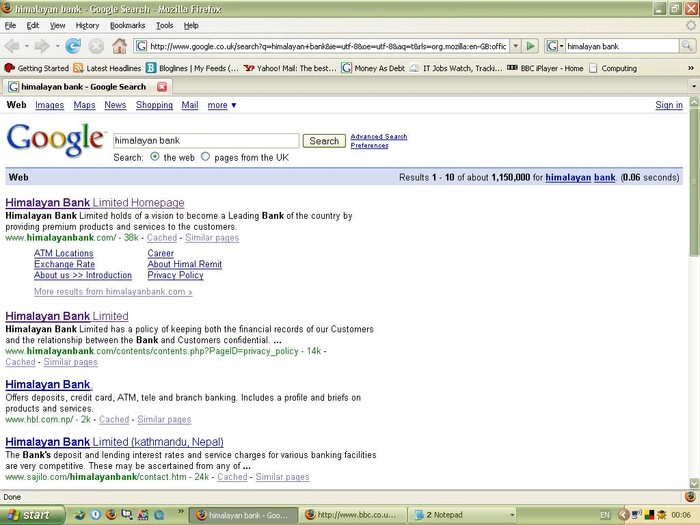Click in the Google search query field

205,141
